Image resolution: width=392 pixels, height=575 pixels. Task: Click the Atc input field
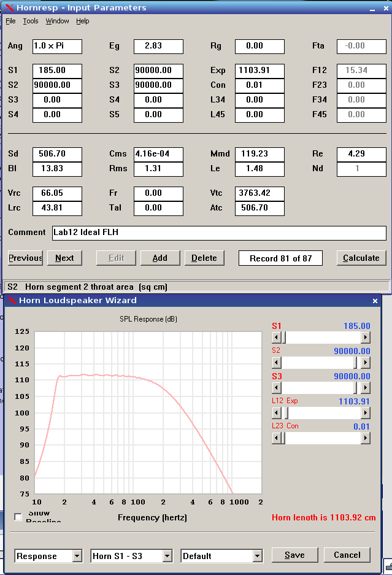259,208
